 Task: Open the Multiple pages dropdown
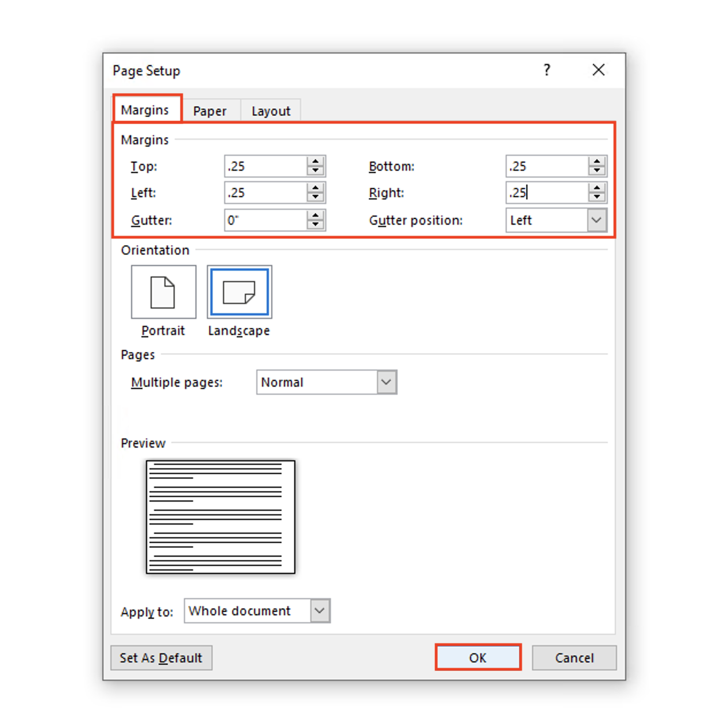386,382
